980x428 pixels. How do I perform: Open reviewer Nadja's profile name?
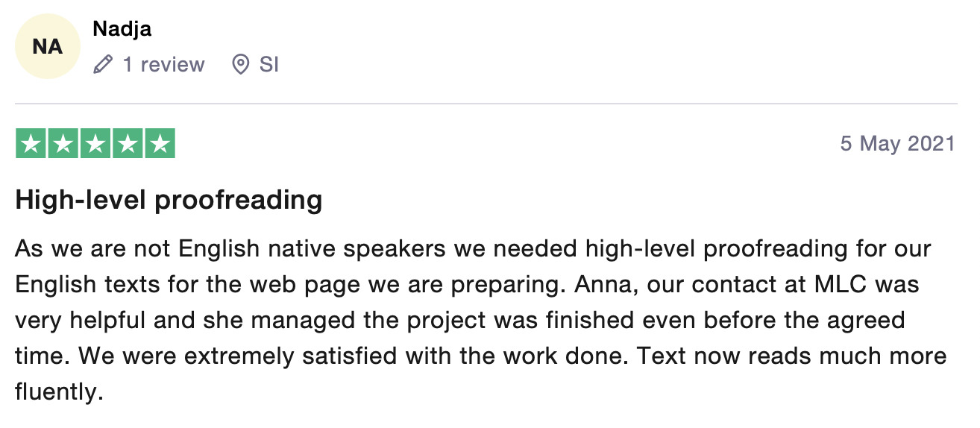(x=122, y=29)
